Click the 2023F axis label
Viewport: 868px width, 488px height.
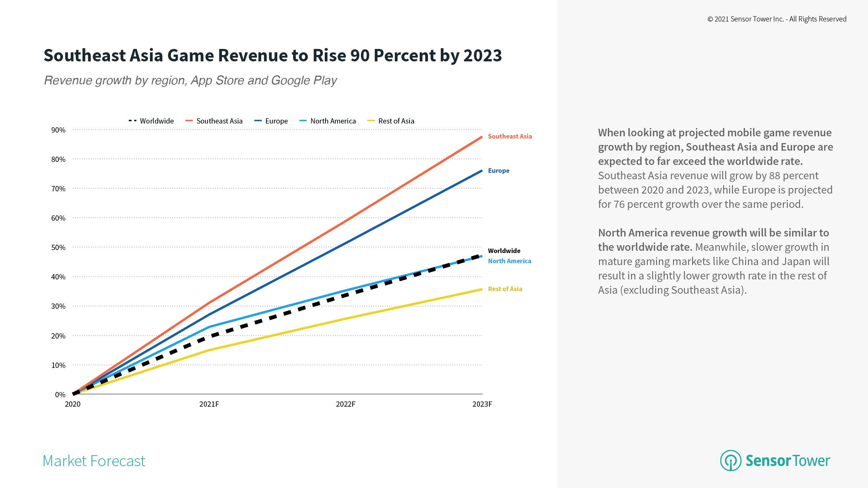pos(482,404)
